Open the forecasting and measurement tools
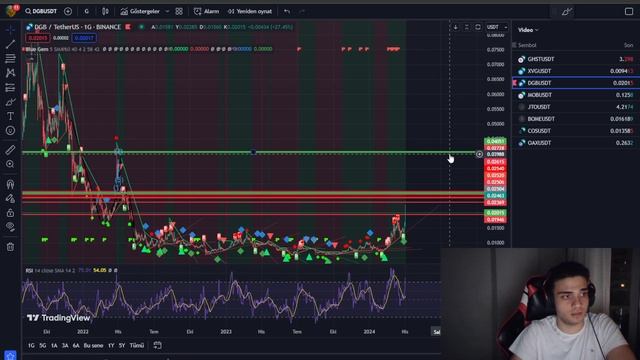This screenshot has height=360, width=640. tap(10, 87)
